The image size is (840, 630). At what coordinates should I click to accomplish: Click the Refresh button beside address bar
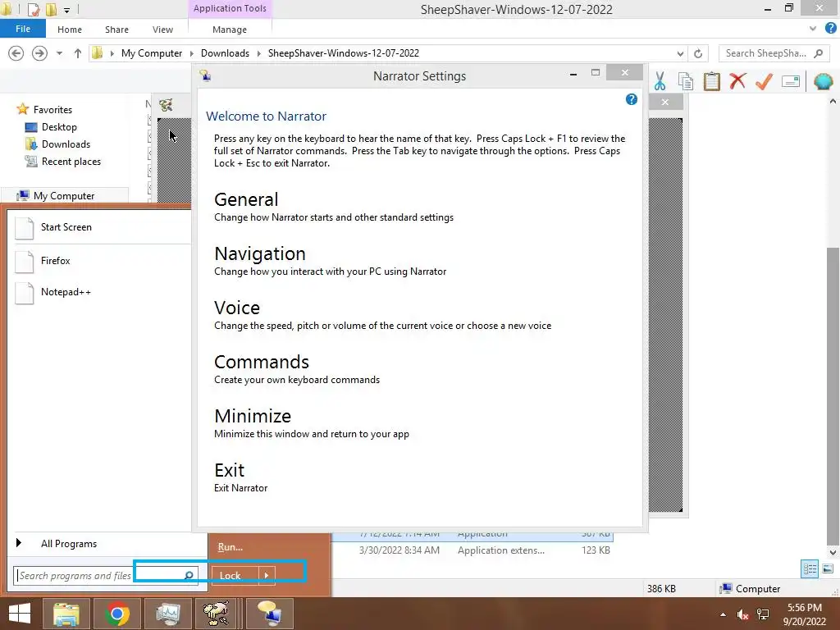(x=698, y=53)
